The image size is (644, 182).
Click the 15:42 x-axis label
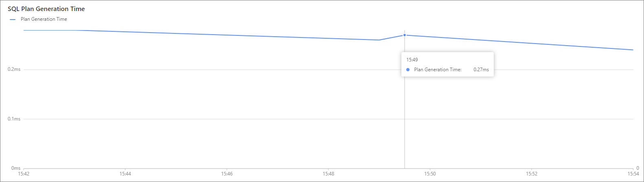click(x=24, y=174)
